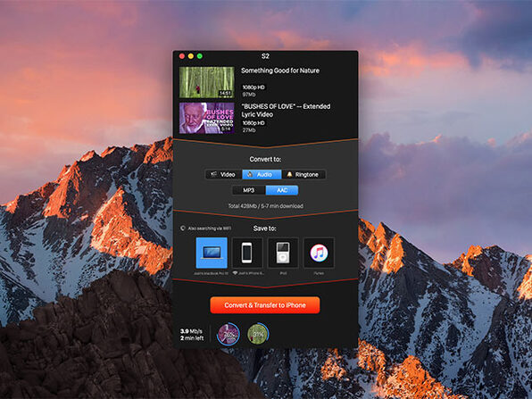
Task: Open 1080p HD quality of first video
Action: 254,87
